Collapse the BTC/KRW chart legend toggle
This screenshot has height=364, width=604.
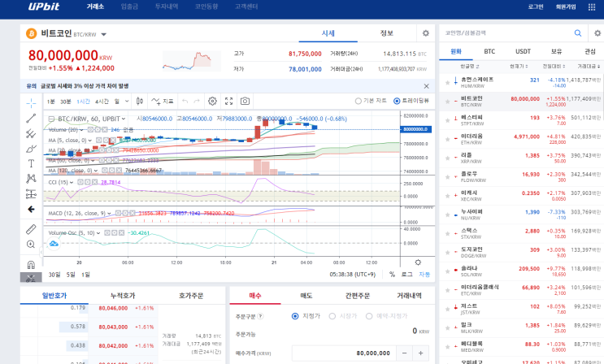point(51,119)
